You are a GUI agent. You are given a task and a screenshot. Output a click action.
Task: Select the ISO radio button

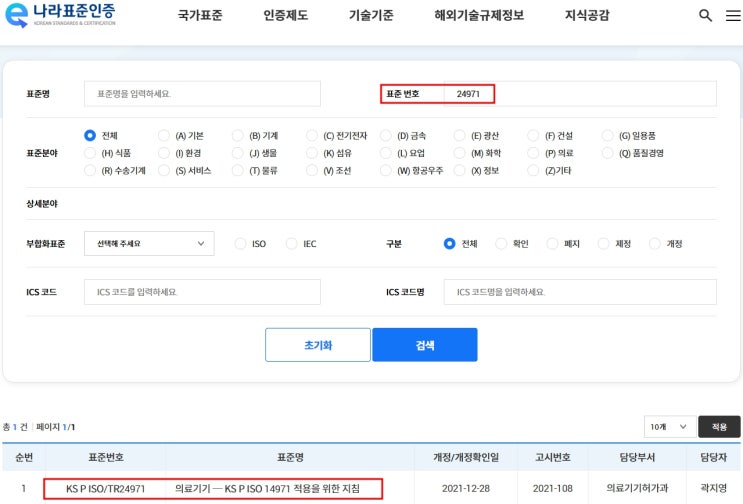click(x=241, y=243)
